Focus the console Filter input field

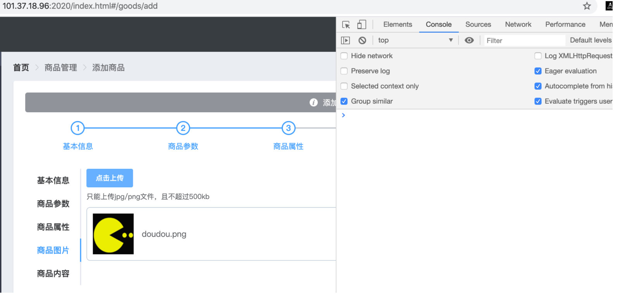[525, 40]
